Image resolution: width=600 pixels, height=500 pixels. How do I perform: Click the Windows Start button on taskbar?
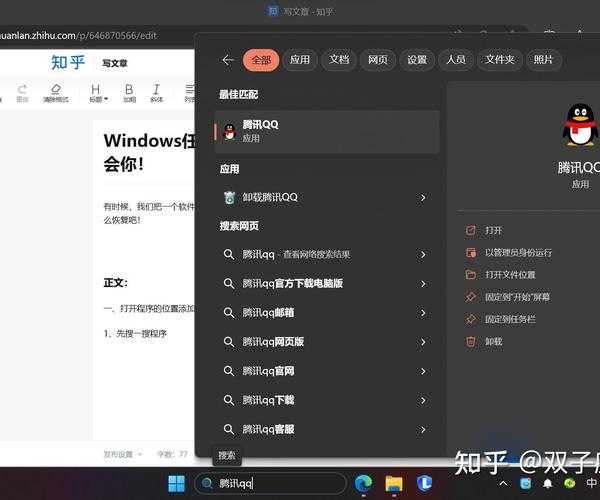point(176,484)
